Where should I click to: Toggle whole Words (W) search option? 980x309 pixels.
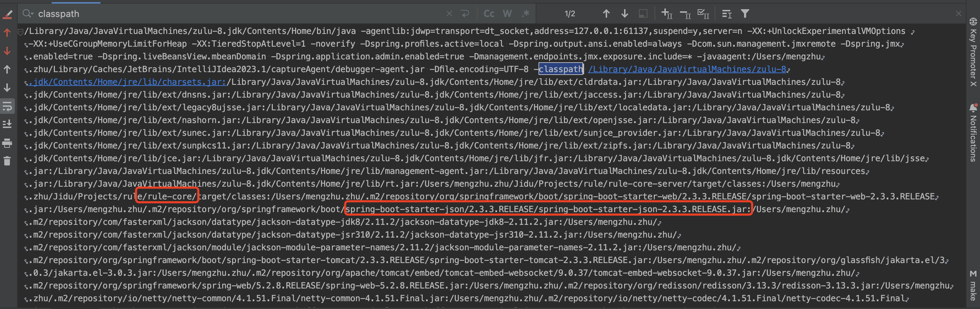(507, 14)
